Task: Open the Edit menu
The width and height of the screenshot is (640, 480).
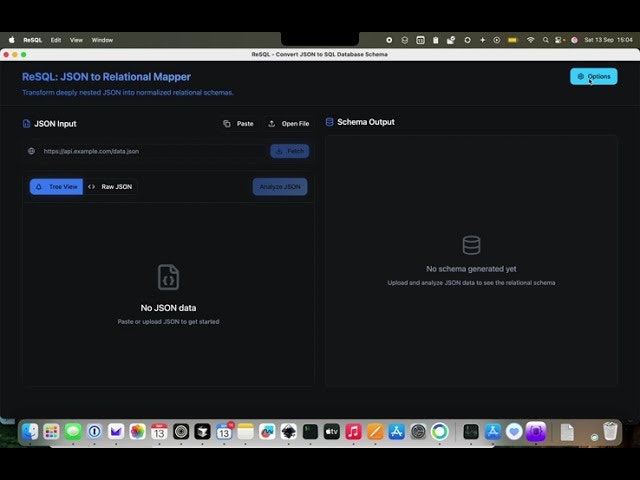Action: coord(56,40)
